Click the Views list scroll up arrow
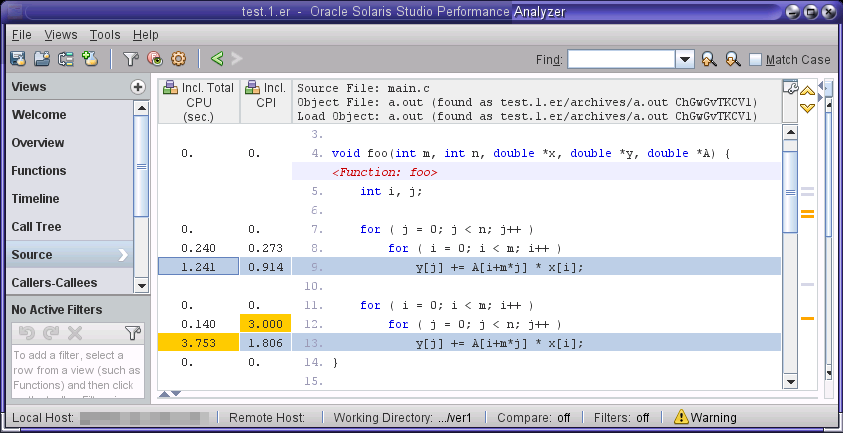 [141, 108]
